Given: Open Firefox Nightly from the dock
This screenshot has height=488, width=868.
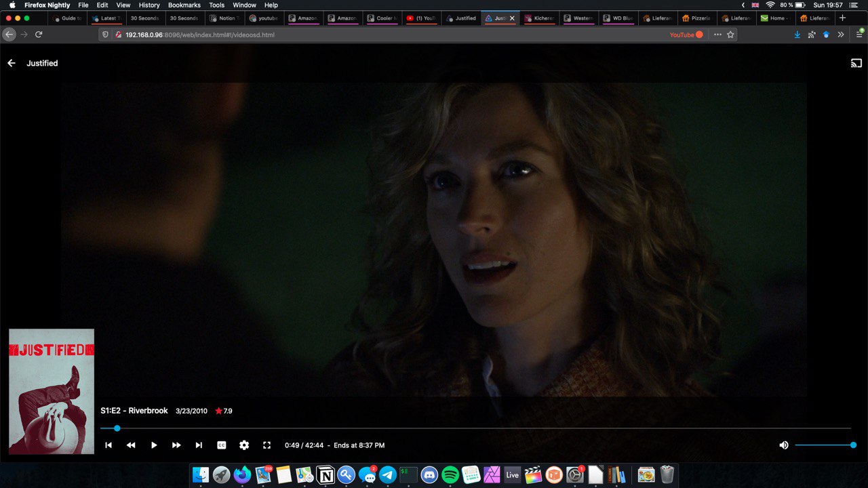Looking at the screenshot, I should [242, 474].
